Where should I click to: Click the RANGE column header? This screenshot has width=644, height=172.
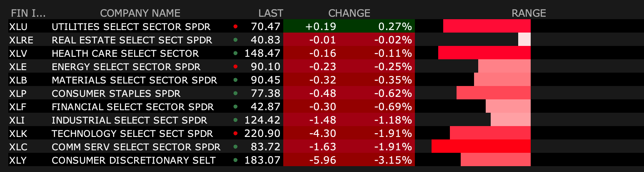529,13
